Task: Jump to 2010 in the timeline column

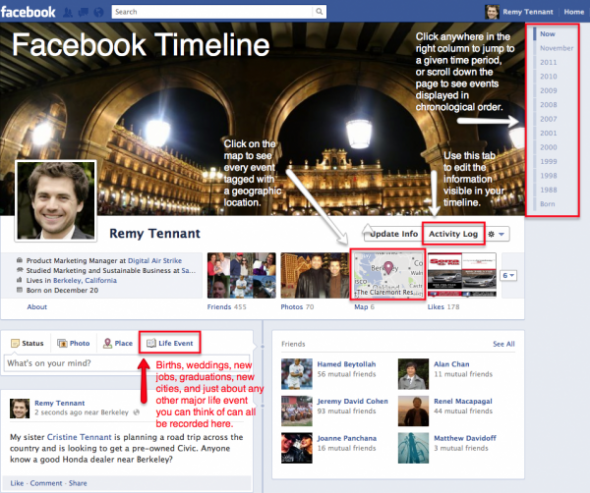Action: 548,76
